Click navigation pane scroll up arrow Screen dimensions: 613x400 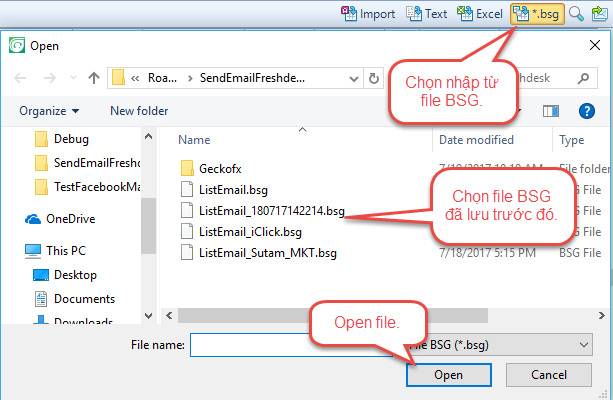(x=149, y=136)
